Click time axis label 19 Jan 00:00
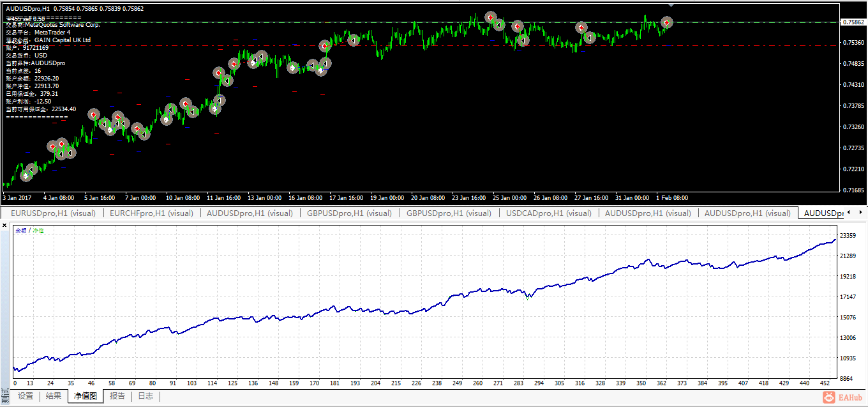 coord(387,198)
